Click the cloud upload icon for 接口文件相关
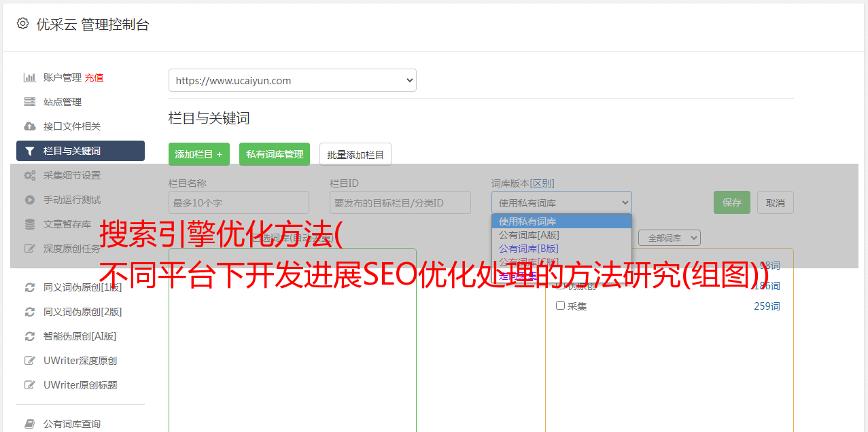 pos(29,126)
